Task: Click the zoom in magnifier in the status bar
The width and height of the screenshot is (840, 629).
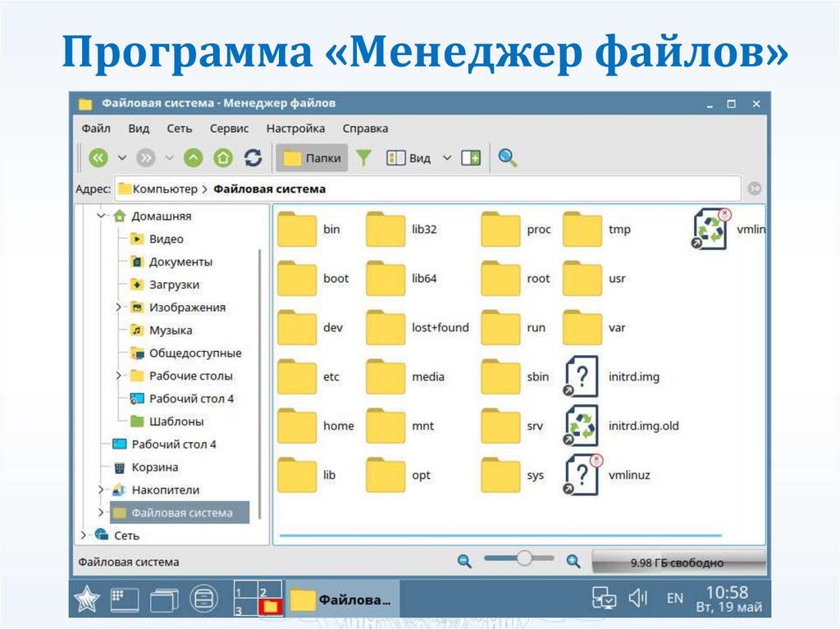Action: (x=573, y=561)
